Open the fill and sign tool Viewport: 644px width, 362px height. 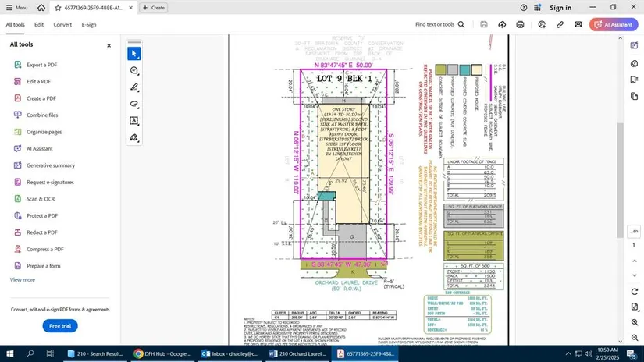click(x=134, y=137)
